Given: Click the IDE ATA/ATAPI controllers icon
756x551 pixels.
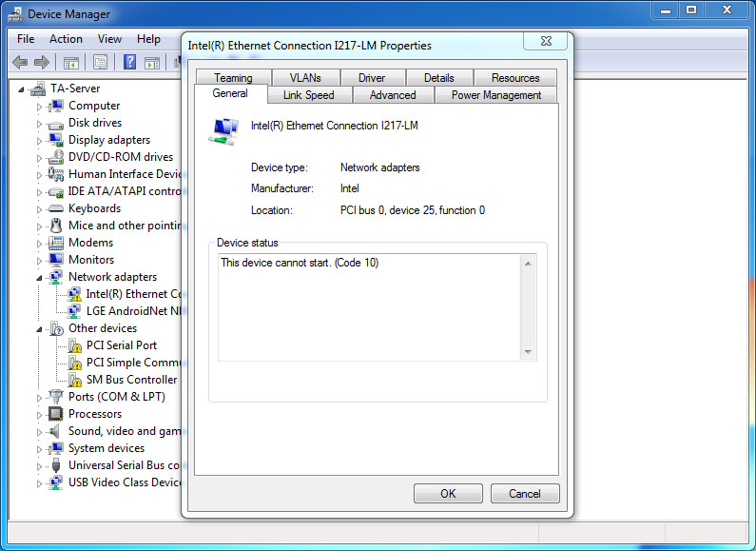Looking at the screenshot, I should click(56, 192).
